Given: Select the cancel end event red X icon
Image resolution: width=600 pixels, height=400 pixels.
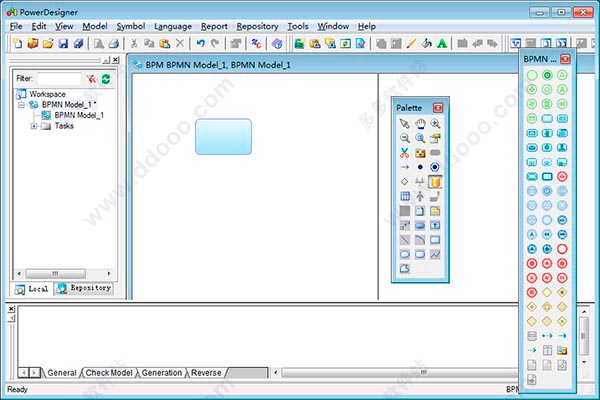Looking at the screenshot, I should tap(532, 292).
